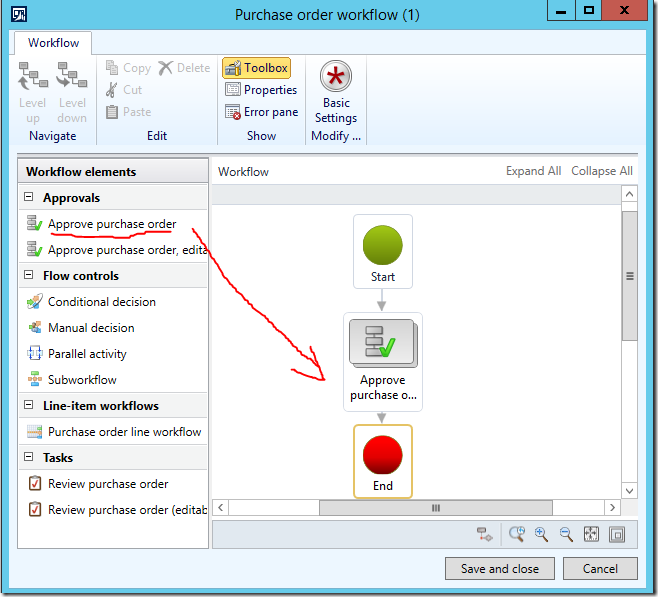Select the green Start node
Image resolution: width=658 pixels, height=597 pixels.
(383, 251)
